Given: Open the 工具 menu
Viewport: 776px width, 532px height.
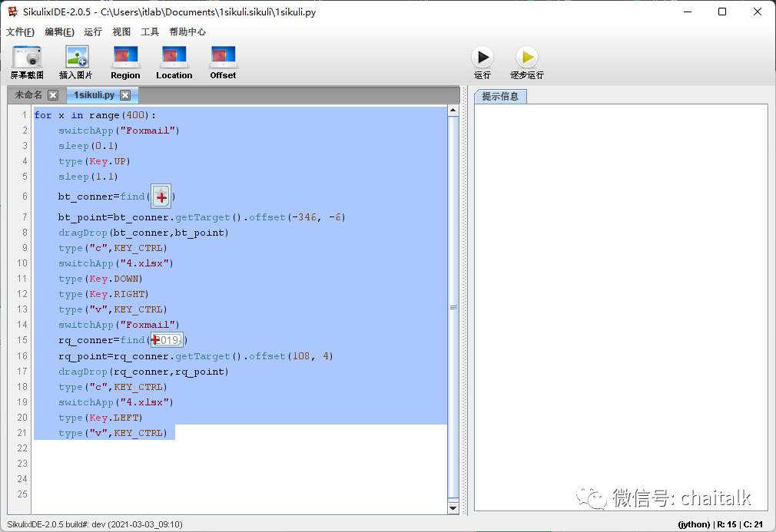Looking at the screenshot, I should coord(150,32).
